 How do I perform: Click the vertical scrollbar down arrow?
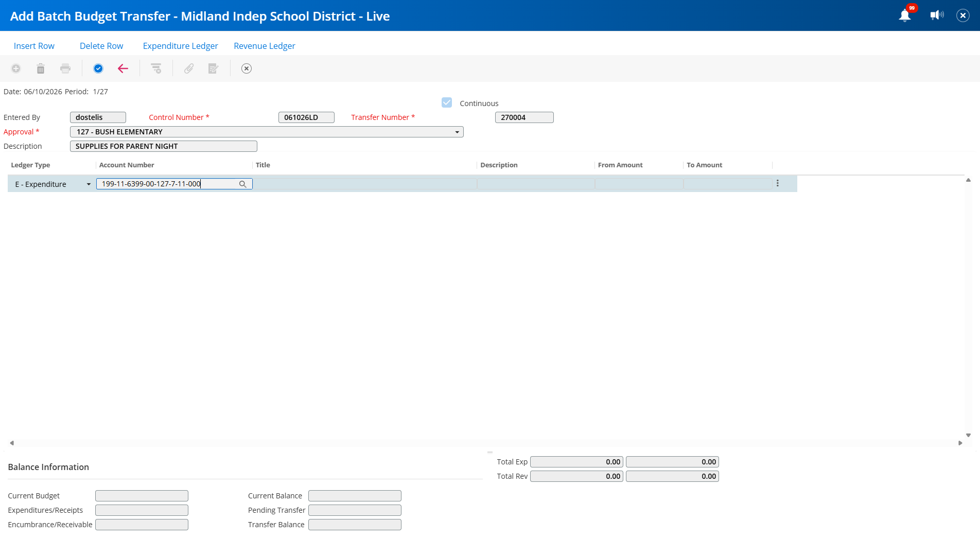pos(968,435)
